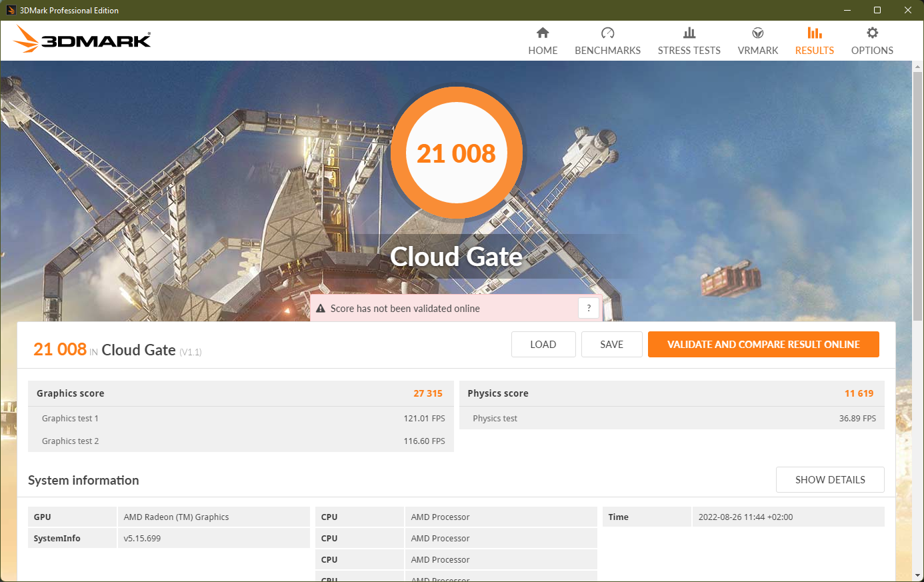Expand system information with Show Details

click(830, 480)
